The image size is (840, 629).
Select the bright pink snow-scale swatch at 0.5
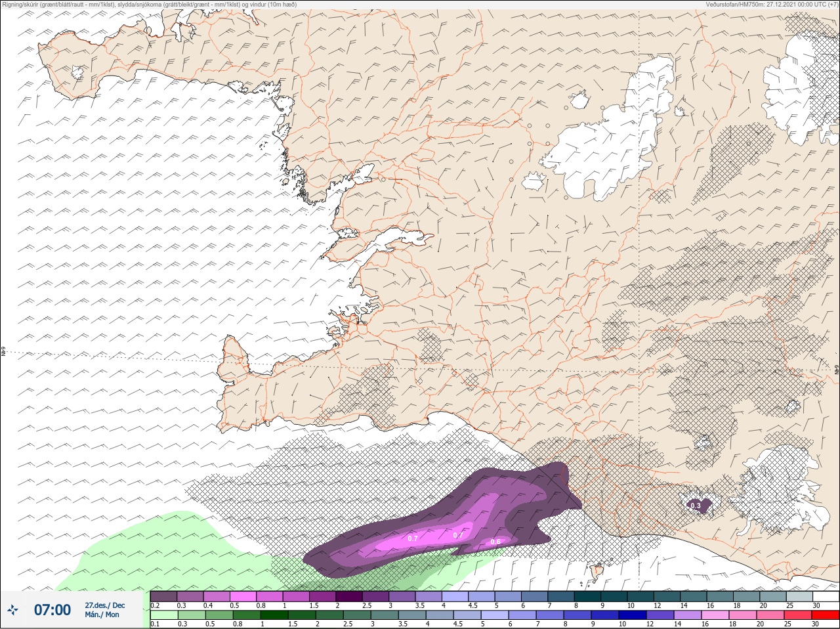point(244,596)
